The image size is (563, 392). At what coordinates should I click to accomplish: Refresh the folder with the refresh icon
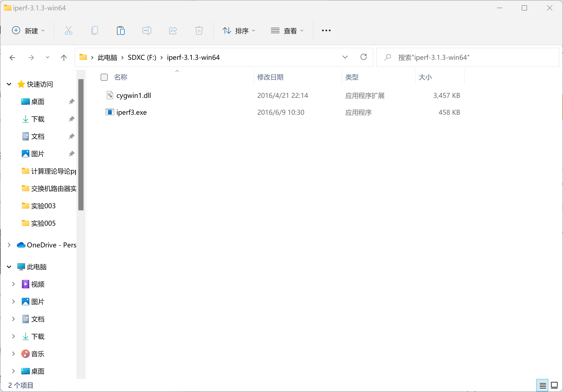click(x=364, y=57)
